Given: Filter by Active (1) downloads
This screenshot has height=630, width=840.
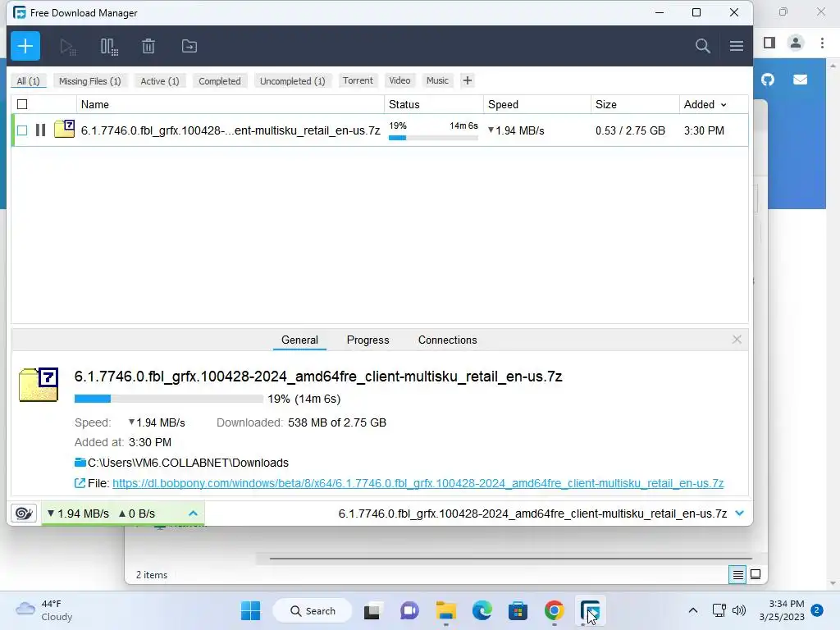Looking at the screenshot, I should tap(160, 81).
